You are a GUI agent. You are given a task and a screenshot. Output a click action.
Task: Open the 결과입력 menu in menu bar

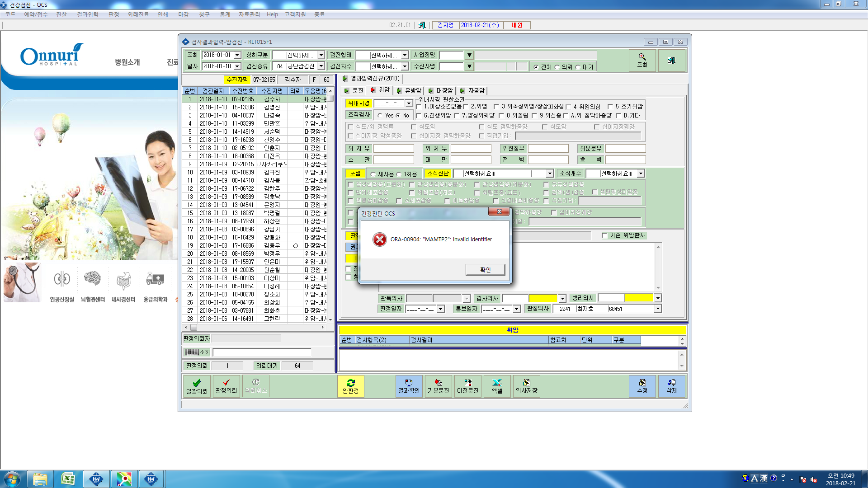(87, 14)
